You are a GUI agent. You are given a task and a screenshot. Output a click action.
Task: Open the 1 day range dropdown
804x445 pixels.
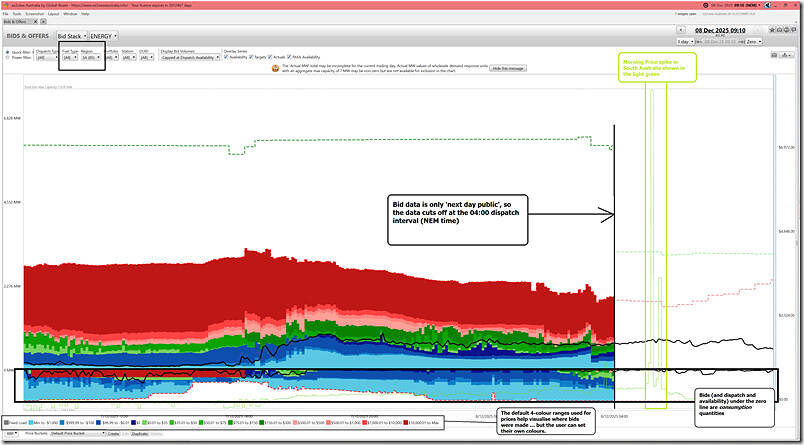coord(686,42)
